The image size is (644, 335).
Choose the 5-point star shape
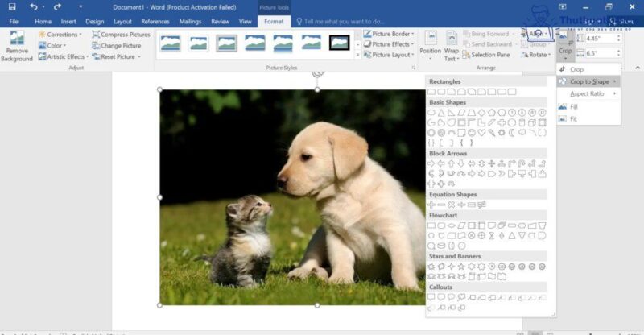tap(461, 267)
